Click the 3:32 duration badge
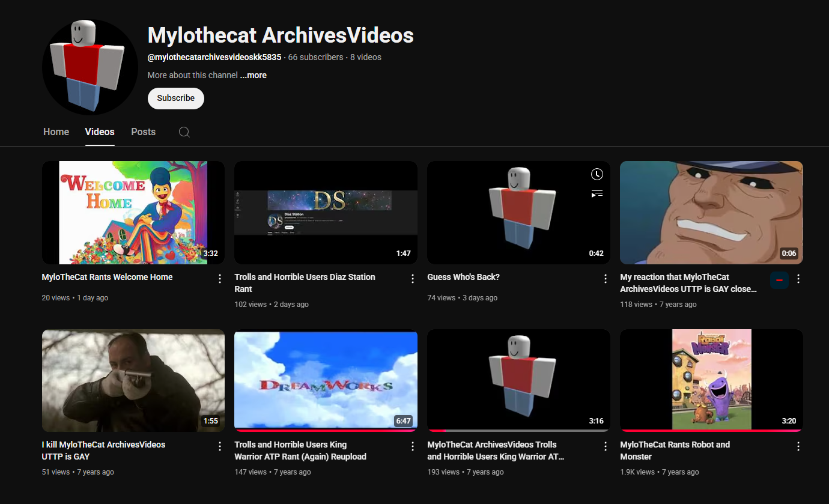 tap(210, 254)
